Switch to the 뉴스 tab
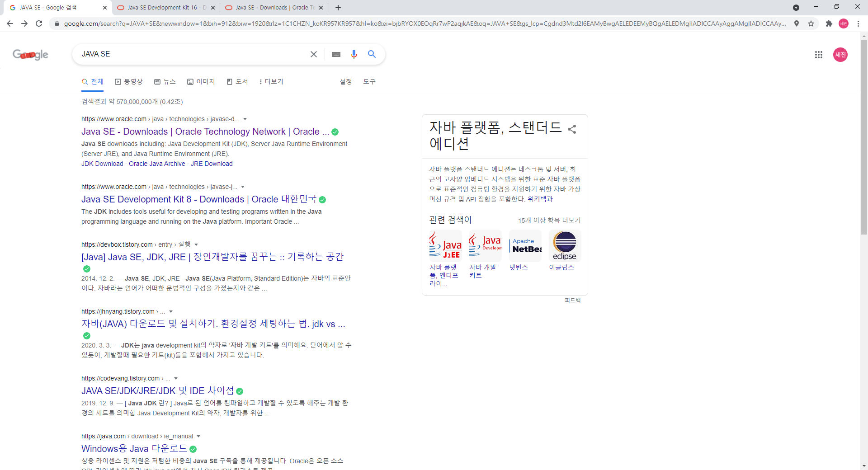The image size is (868, 470). 165,82
